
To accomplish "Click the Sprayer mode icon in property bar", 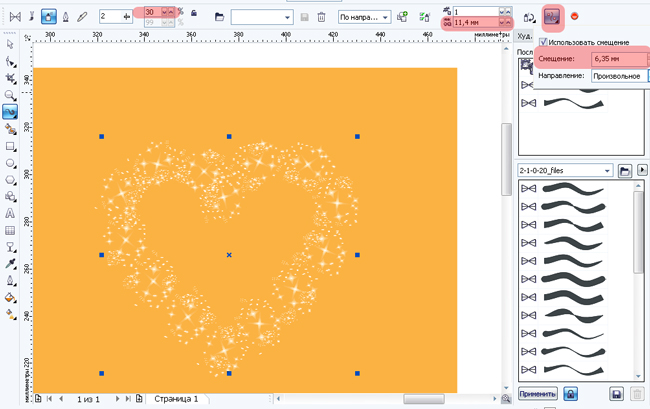I will pyautogui.click(x=49, y=17).
